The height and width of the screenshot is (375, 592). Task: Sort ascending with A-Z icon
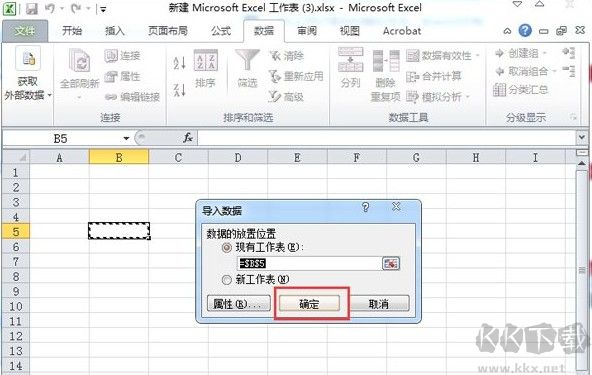click(x=179, y=63)
